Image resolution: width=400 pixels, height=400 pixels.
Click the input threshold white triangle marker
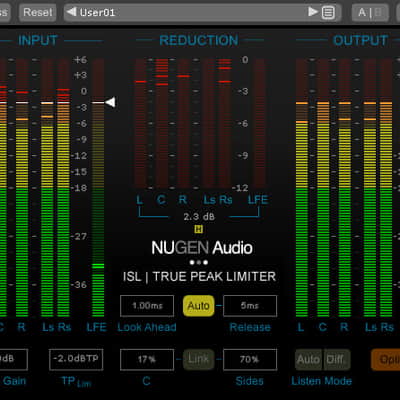[111, 102]
